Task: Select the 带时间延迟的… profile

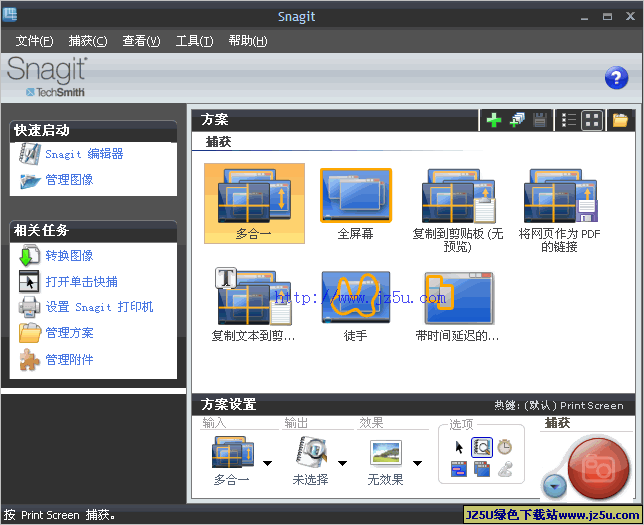Action: [458, 306]
